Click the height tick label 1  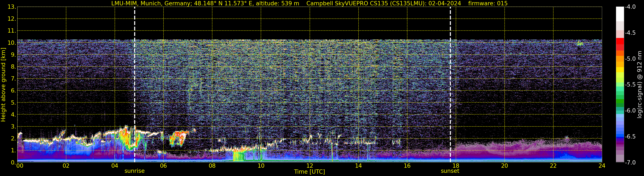coord(13,150)
